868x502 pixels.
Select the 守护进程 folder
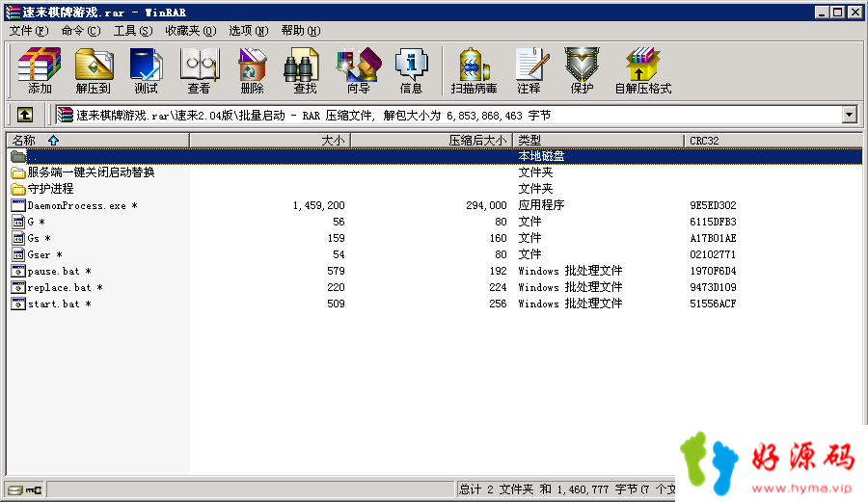click(x=42, y=189)
